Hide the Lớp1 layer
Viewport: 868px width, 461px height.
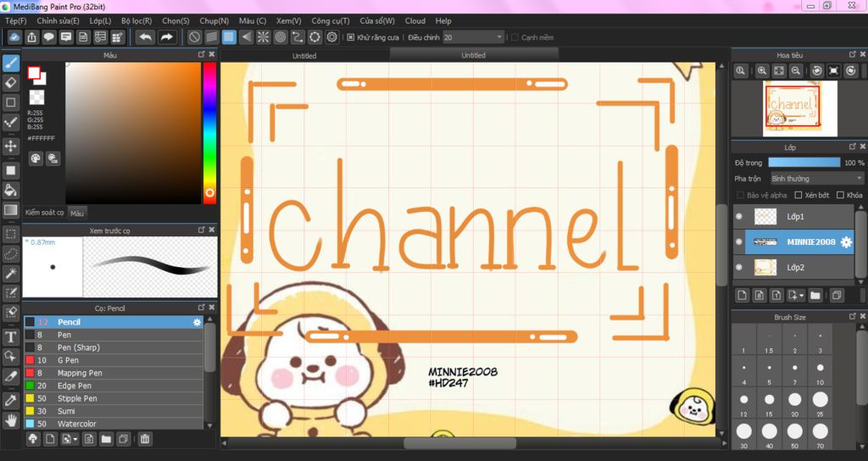(739, 216)
